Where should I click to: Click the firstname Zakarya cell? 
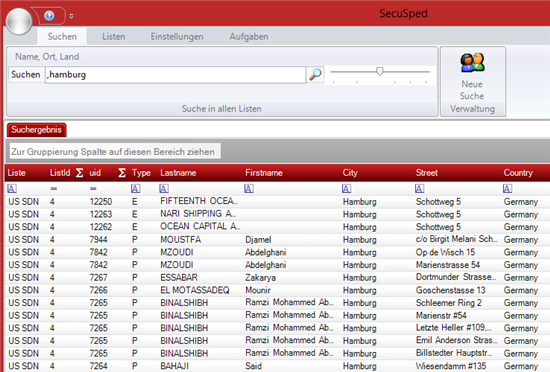(260, 277)
